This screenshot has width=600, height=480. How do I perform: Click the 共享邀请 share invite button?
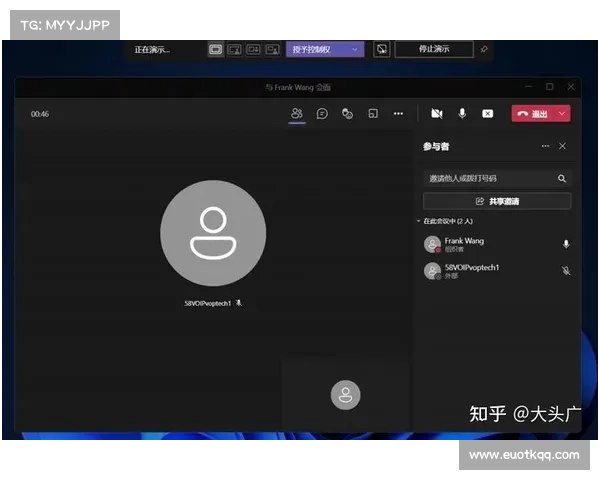pos(497,201)
